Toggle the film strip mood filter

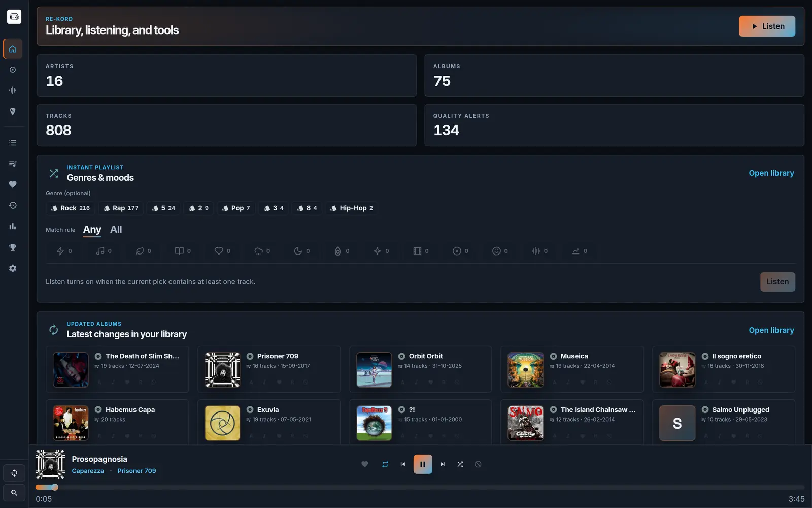[421, 251]
